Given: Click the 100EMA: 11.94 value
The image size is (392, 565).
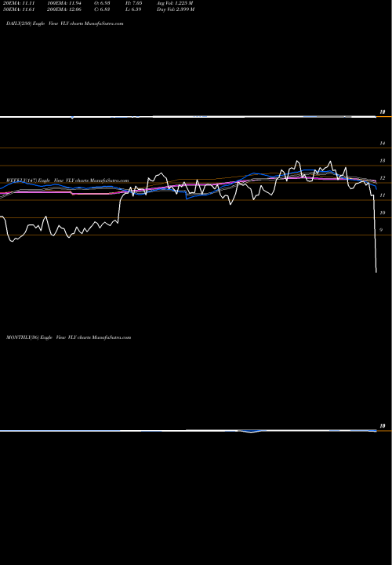Looking at the screenshot, I should click(x=66, y=3).
